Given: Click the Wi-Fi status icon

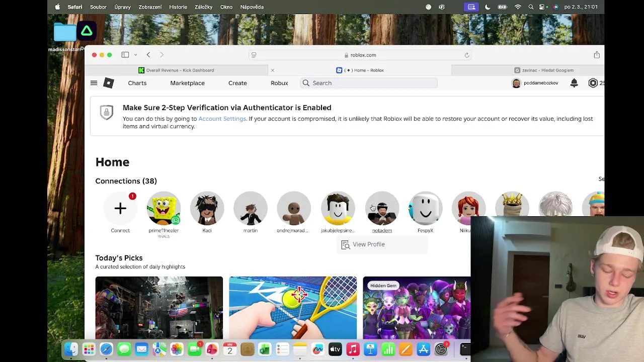Looking at the screenshot, I should tap(518, 7).
